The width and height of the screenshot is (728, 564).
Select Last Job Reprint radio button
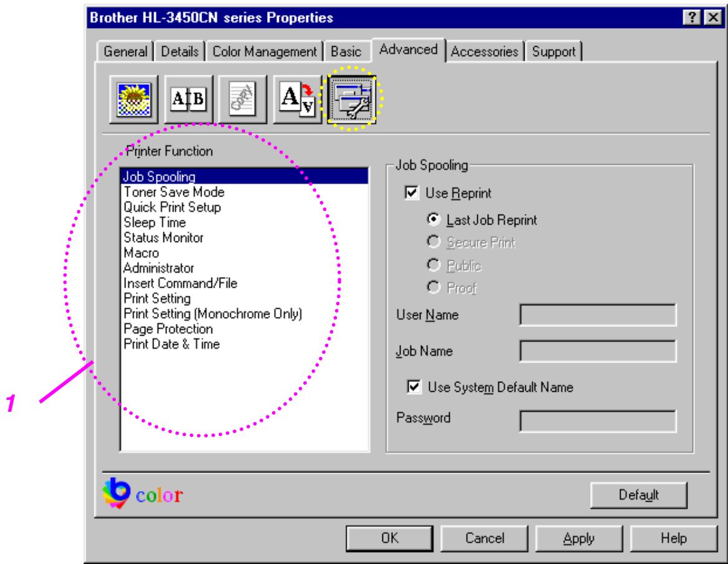433,218
